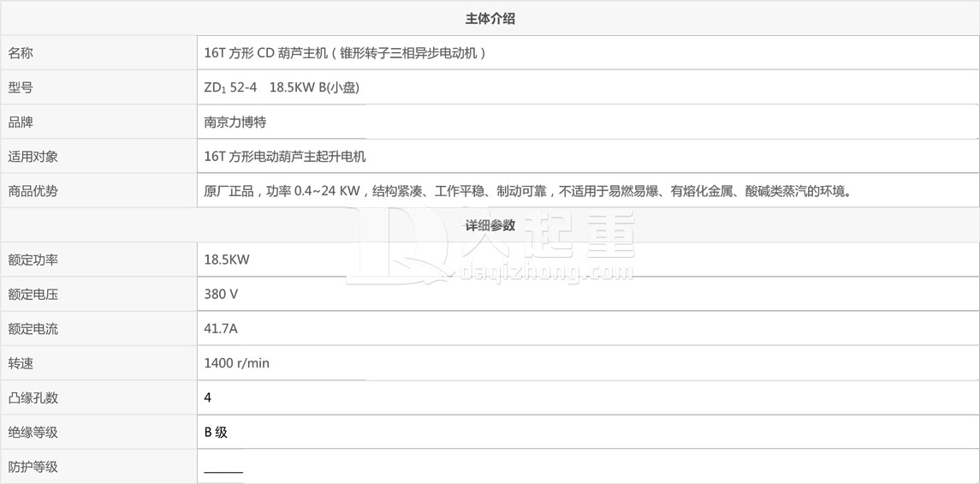Select the 16T 方形 CD 葫芦主机 name value
The image size is (980, 484).
[345, 53]
